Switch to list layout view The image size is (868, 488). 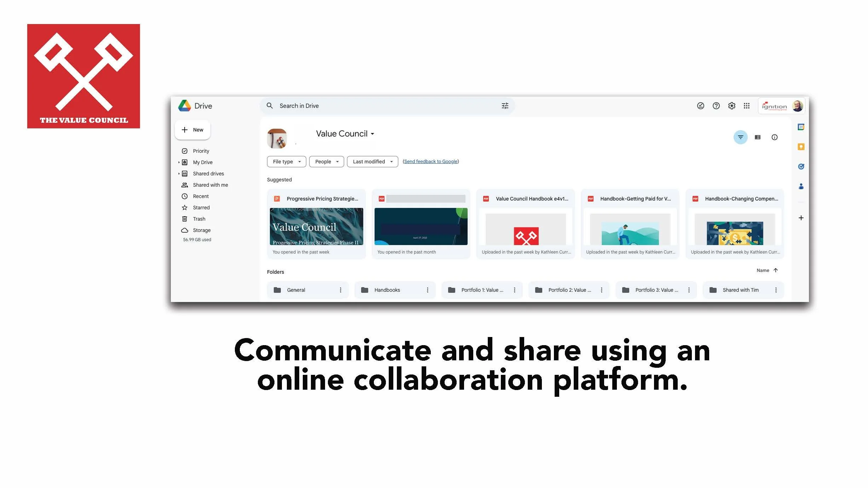tap(757, 137)
